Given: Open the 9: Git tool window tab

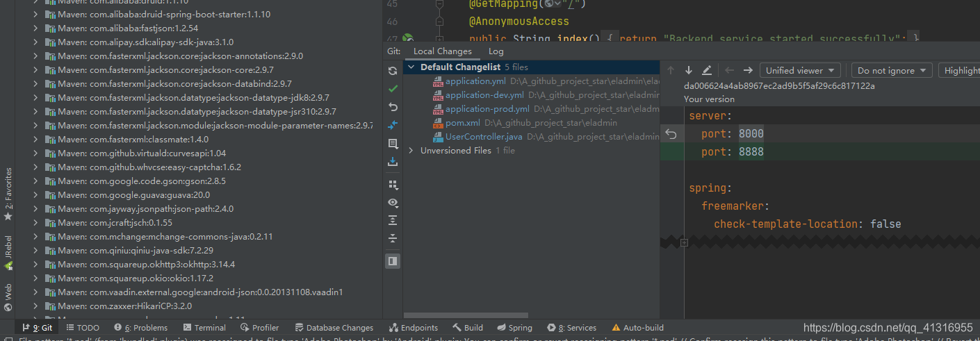Looking at the screenshot, I should (38, 328).
